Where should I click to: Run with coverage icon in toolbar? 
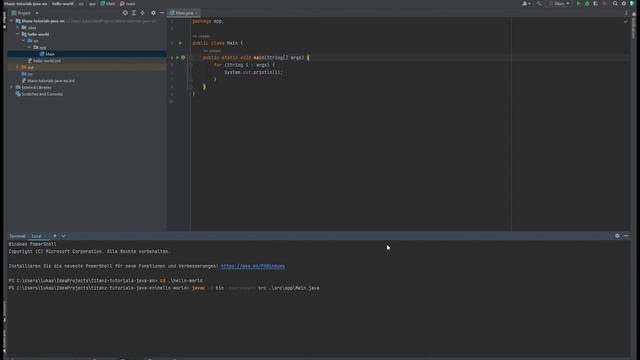[x=596, y=4]
